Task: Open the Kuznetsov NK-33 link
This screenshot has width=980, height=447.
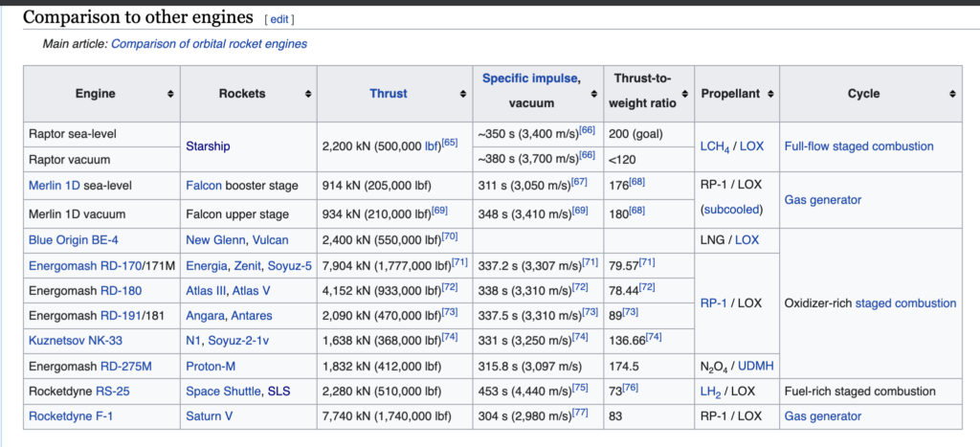Action: pos(76,340)
